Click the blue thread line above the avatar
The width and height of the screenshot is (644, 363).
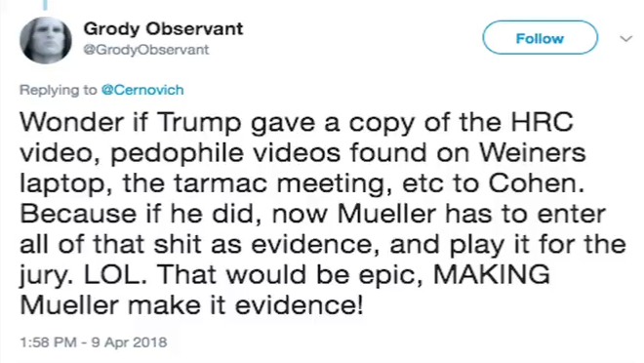click(x=46, y=5)
